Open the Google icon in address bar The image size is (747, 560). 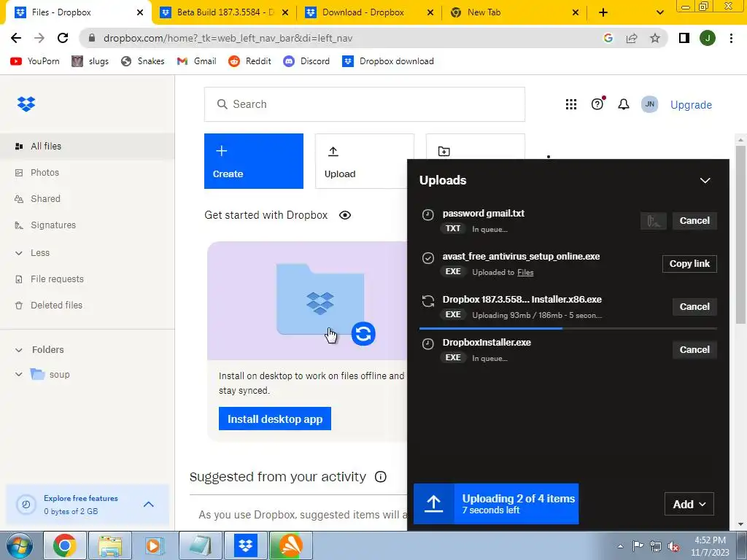[608, 38]
